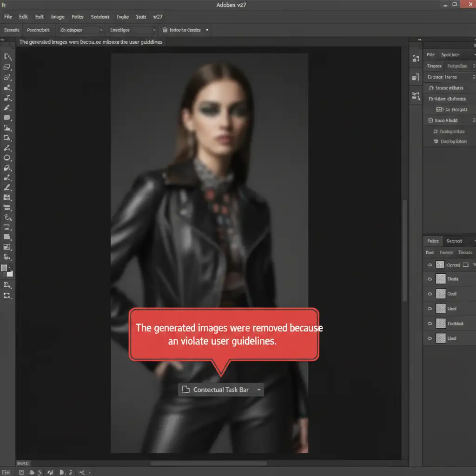Image resolution: width=476 pixels, height=476 pixels.
Task: Switch to the Secrost panel tab
Action: click(454, 241)
